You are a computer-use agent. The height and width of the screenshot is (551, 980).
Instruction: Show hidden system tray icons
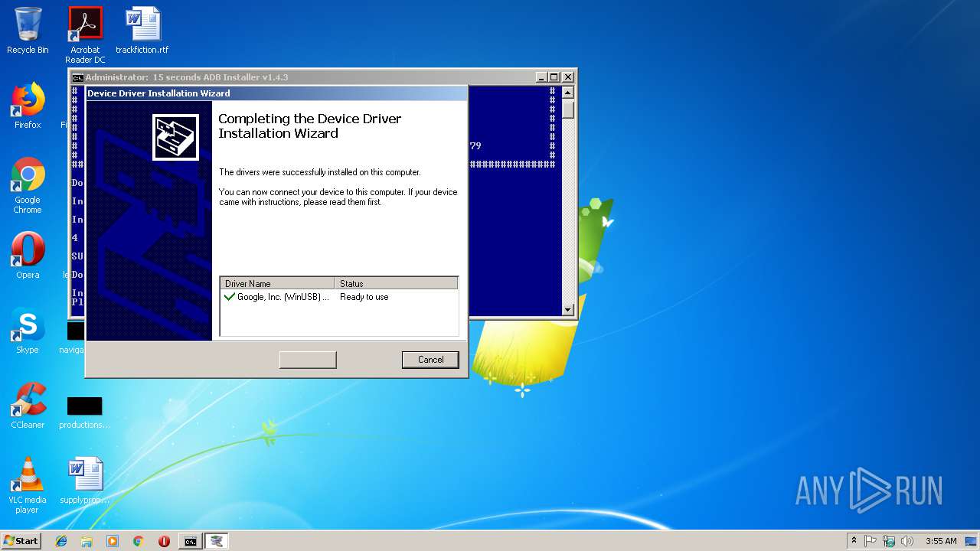(854, 541)
